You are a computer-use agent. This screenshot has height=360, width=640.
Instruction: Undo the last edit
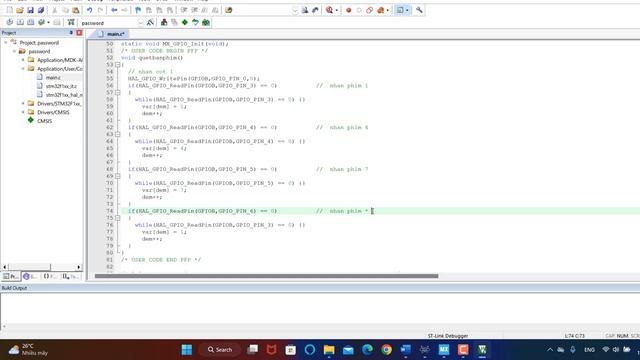click(89, 10)
